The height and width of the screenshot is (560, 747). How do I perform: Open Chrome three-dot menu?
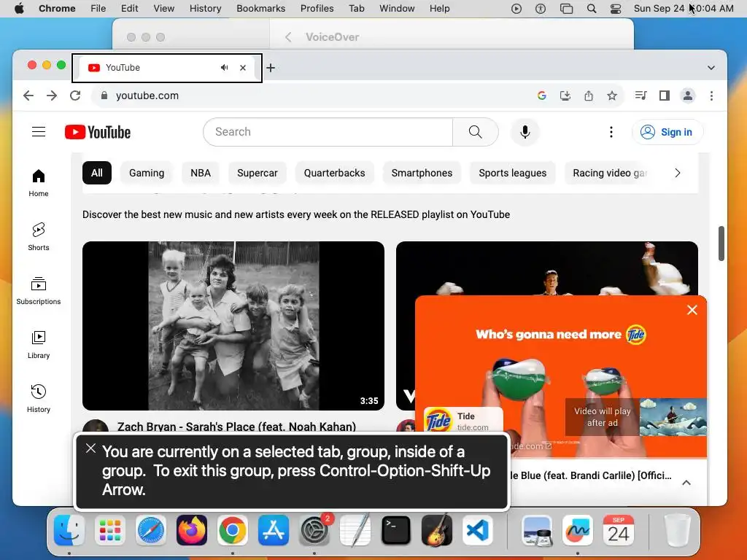coord(711,96)
